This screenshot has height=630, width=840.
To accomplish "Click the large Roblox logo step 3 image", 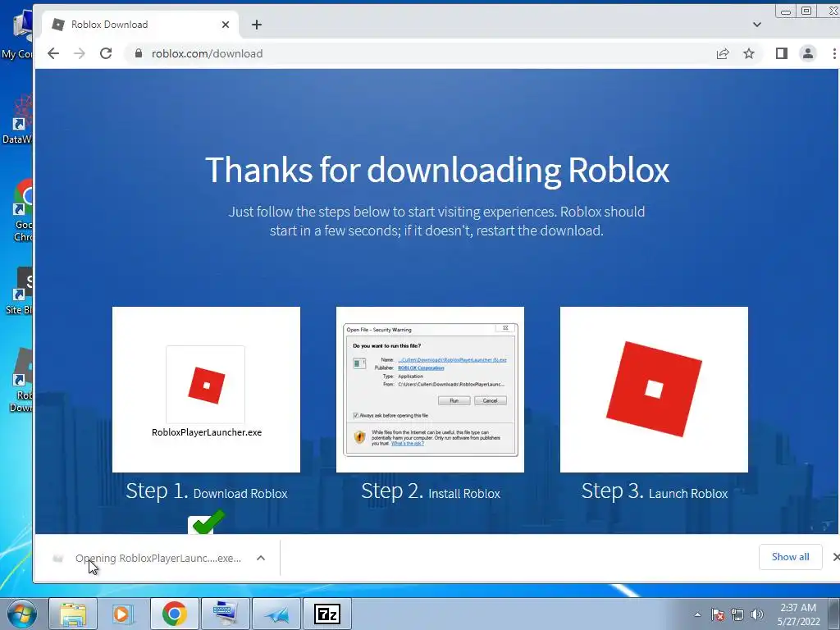I will pos(654,390).
